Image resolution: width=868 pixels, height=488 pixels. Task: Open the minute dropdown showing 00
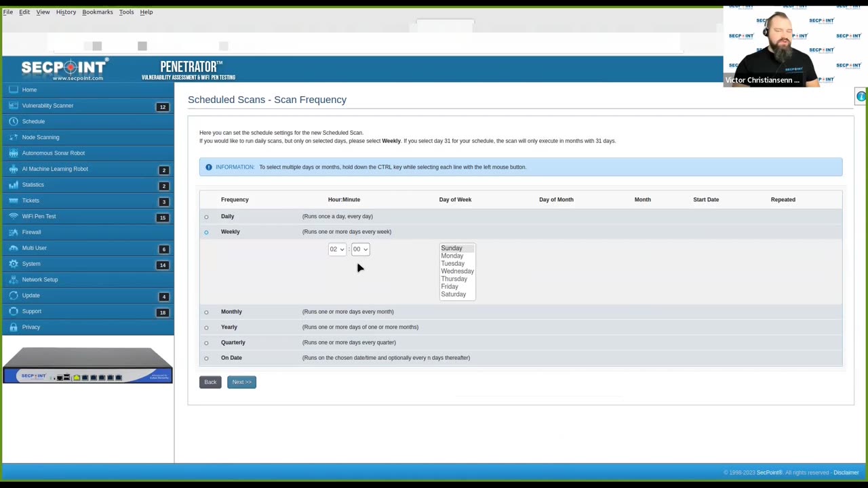(360, 249)
